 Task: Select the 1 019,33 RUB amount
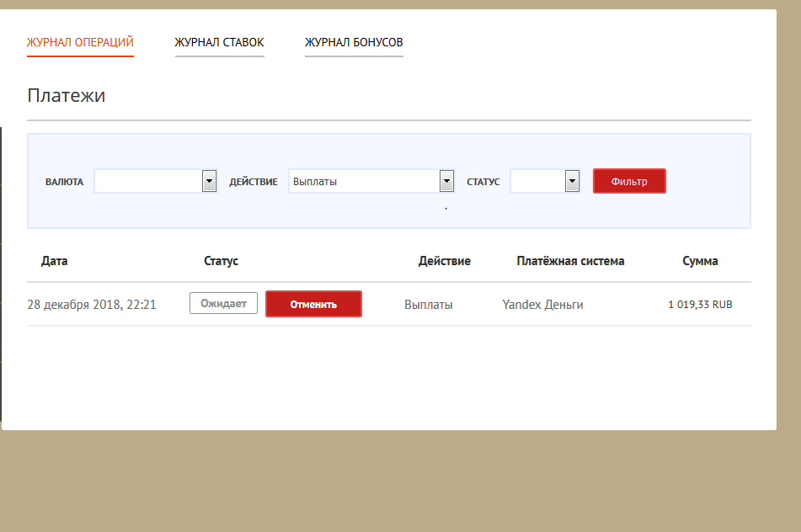700,305
